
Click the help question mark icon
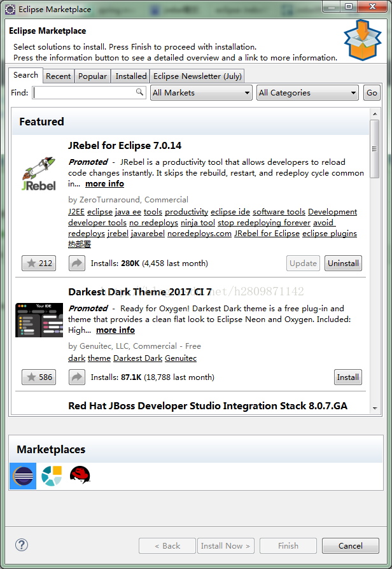pos(22,545)
